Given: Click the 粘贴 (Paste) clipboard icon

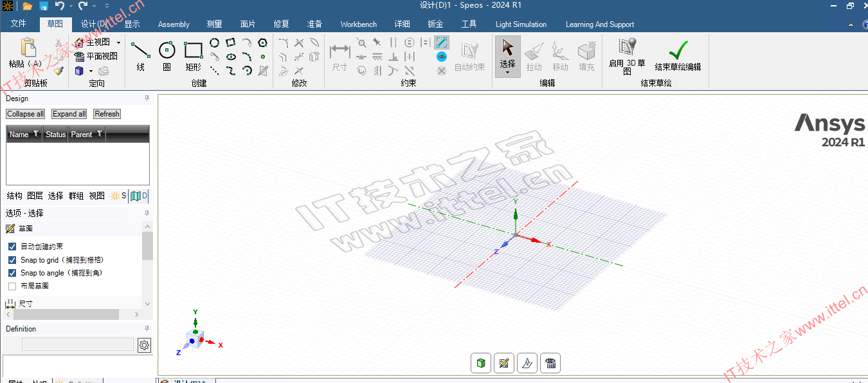Looking at the screenshot, I should click(28, 48).
